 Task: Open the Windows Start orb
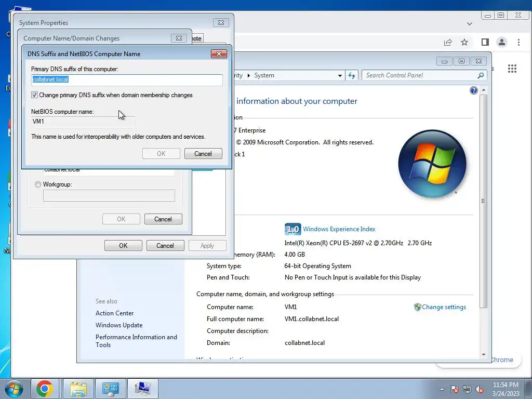pos(14,389)
